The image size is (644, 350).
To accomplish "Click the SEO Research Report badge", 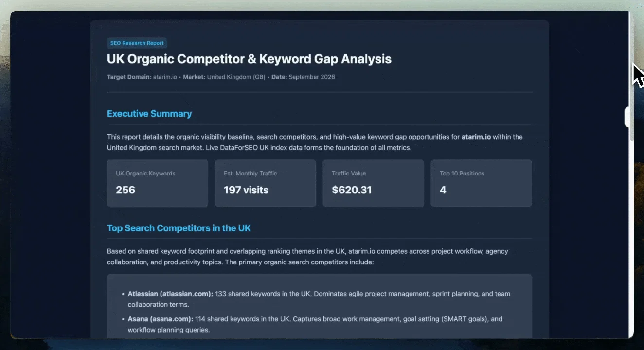I will [x=137, y=43].
